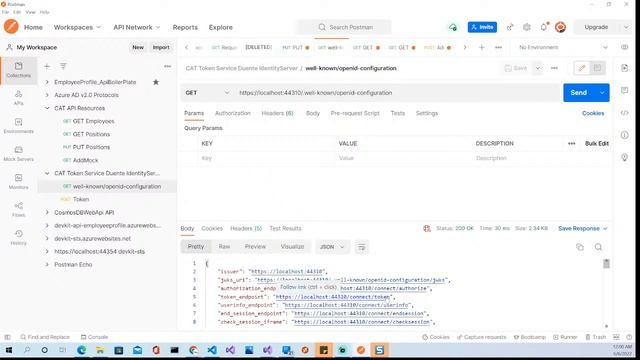Click the Cookies link beside request tabs
This screenshot has height=360, width=640.
point(593,113)
